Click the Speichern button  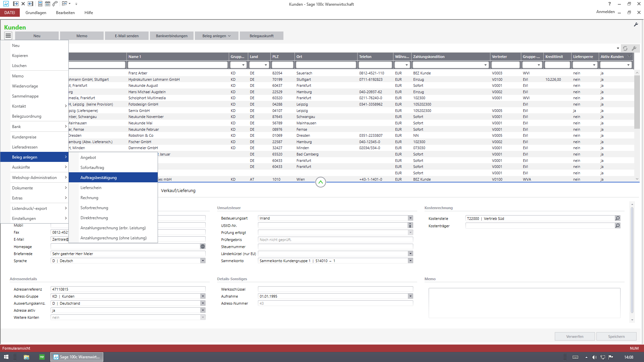tap(616, 336)
